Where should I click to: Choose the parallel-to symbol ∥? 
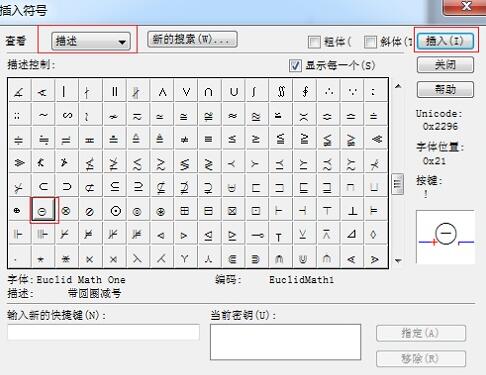(114, 91)
